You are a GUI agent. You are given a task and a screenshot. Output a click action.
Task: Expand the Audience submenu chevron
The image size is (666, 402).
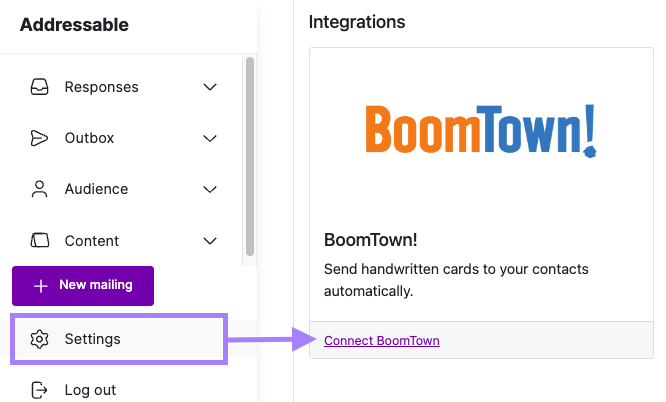(210, 189)
